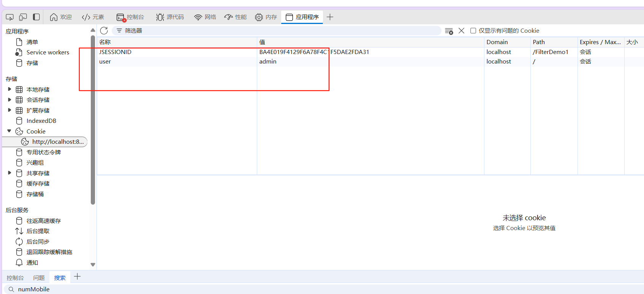Click search field containing numMobile
The image size is (644, 294).
[x=323, y=289]
